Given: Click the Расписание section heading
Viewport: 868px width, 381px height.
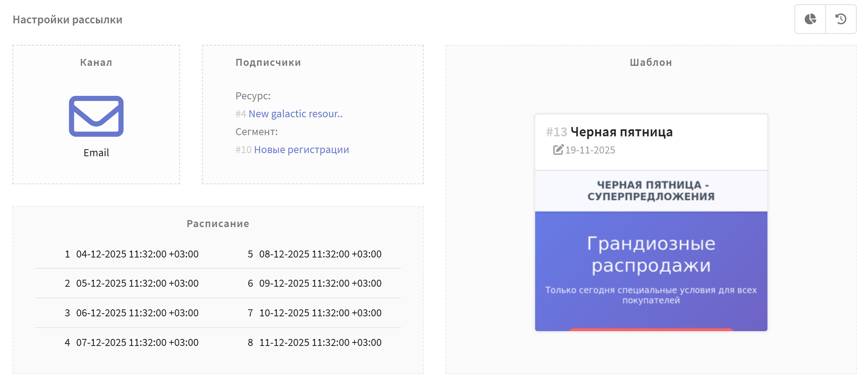Looking at the screenshot, I should click(x=218, y=224).
